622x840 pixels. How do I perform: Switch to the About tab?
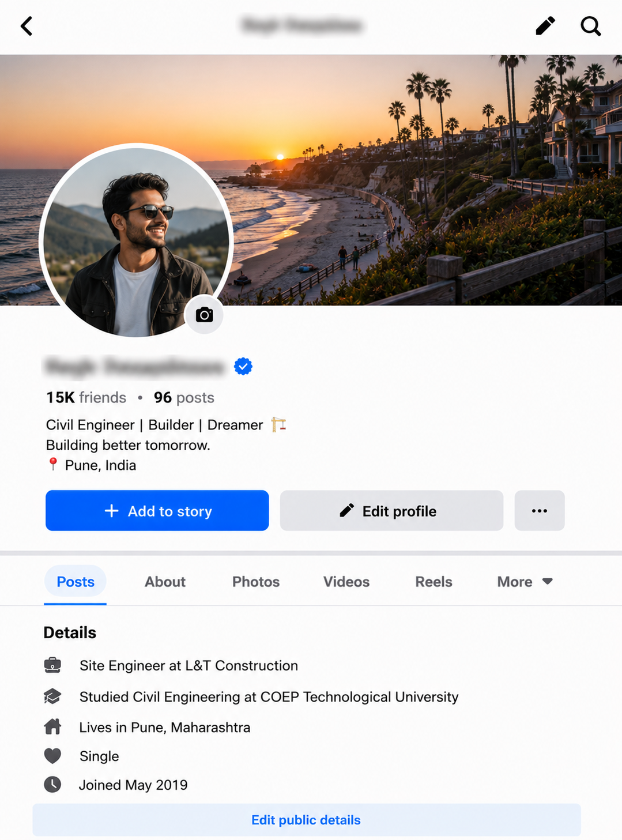(x=165, y=582)
